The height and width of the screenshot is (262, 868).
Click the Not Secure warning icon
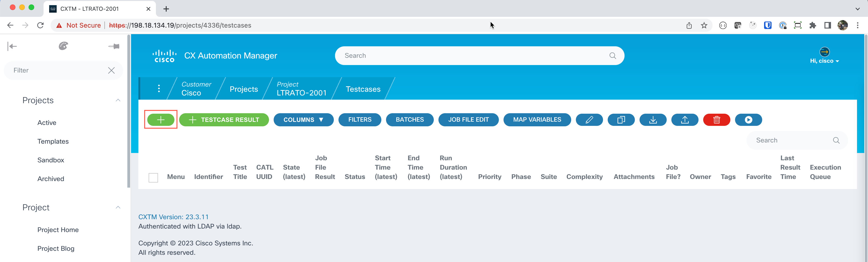coord(59,25)
